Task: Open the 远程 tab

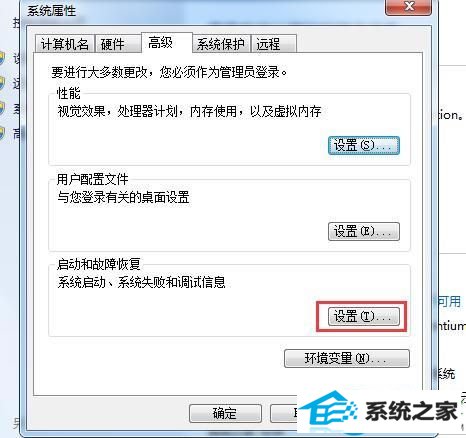Action: (x=273, y=44)
